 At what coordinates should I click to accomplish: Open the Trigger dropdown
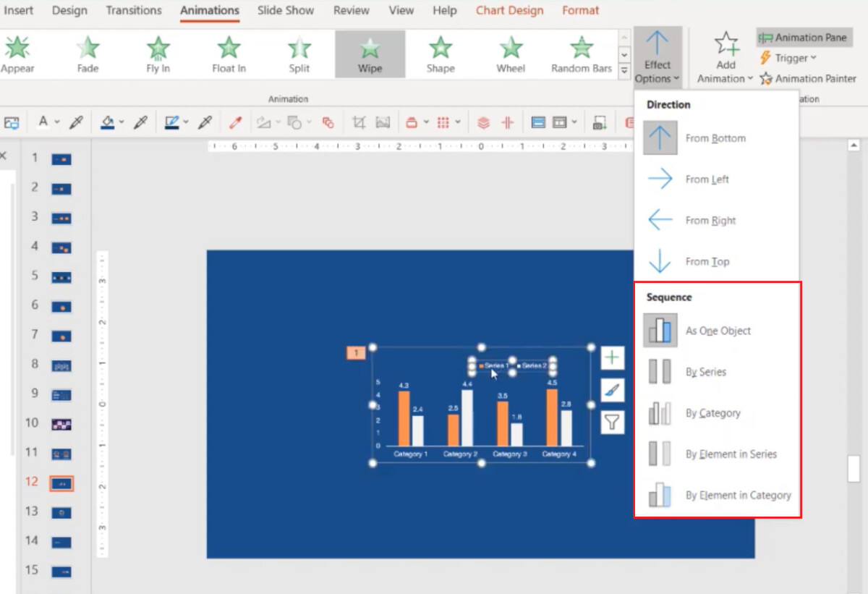pyautogui.click(x=788, y=59)
